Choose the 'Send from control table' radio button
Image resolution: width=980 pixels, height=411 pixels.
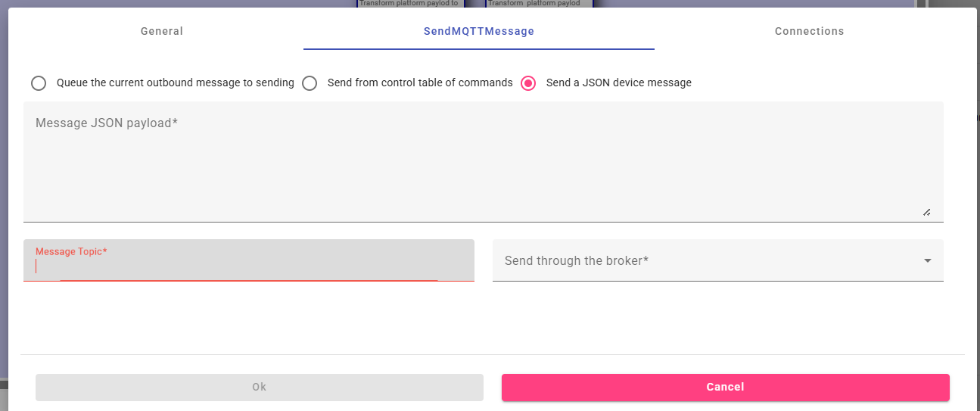(x=310, y=83)
